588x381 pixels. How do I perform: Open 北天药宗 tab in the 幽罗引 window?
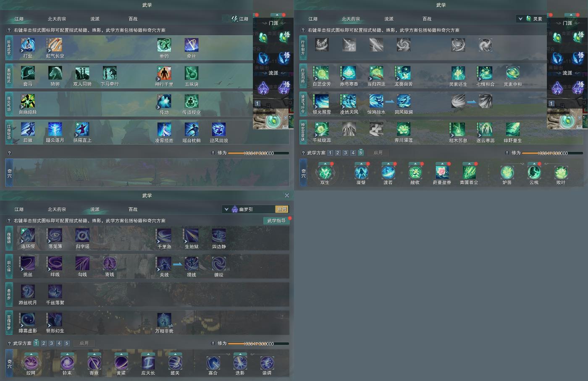[57, 209]
